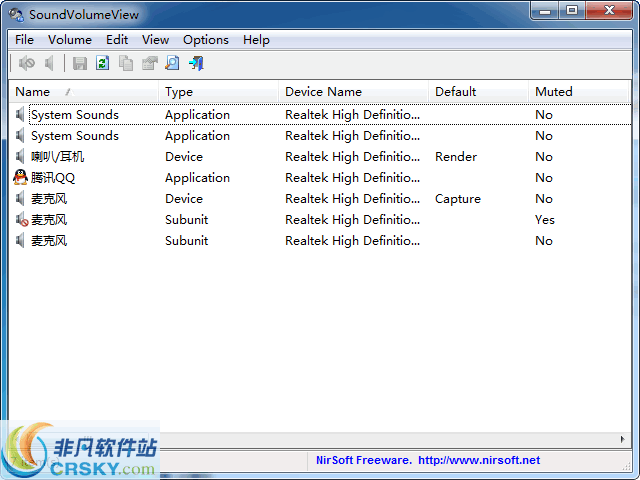This screenshot has width=640, height=480.
Task: Click the Render default cell
Action: click(x=456, y=157)
